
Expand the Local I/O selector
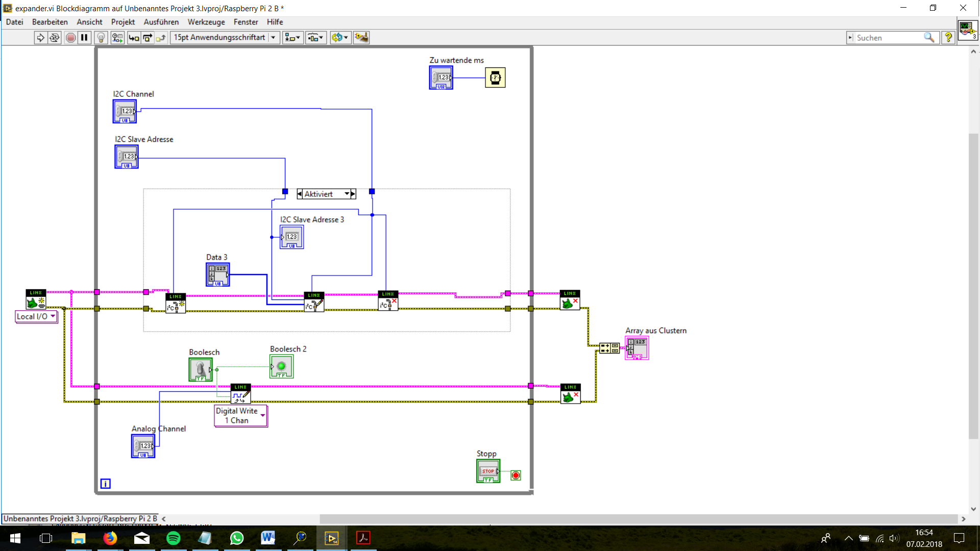point(53,316)
